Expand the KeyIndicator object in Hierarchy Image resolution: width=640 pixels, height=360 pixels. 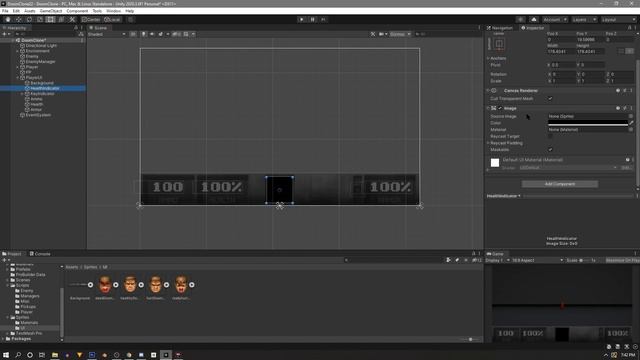pyautogui.click(x=22, y=93)
